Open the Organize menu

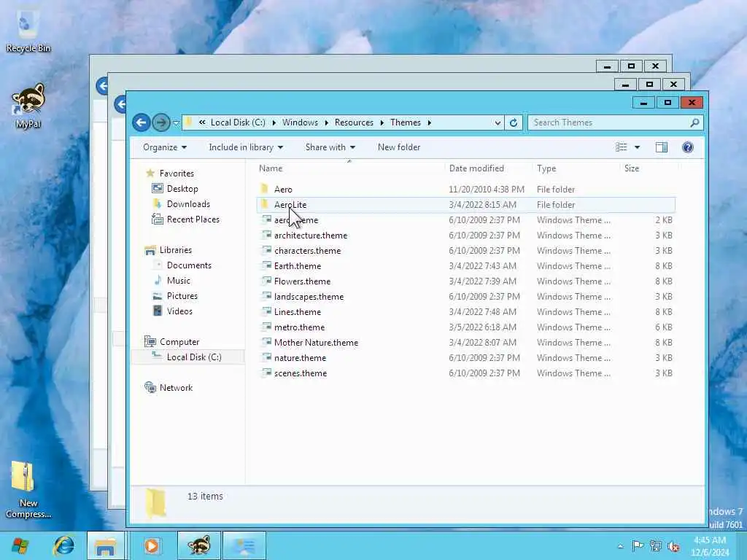click(164, 147)
